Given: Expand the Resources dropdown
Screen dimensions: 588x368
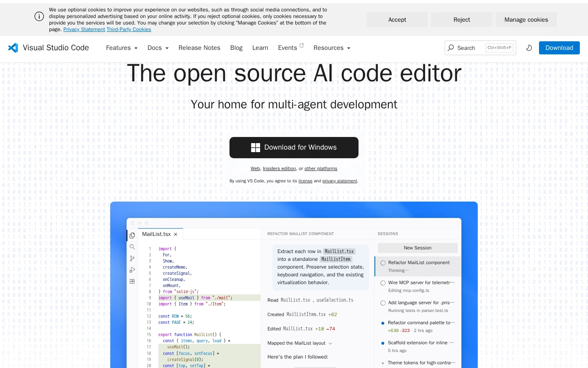Looking at the screenshot, I should pos(332,48).
